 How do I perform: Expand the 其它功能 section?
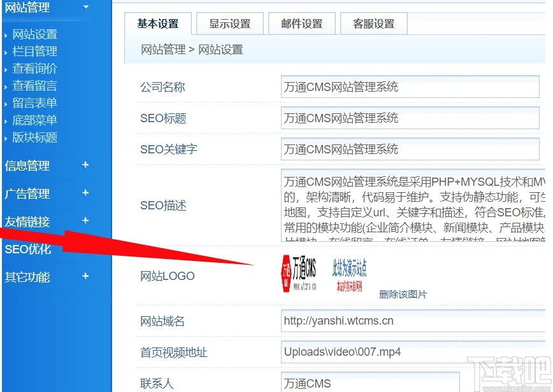click(x=27, y=277)
